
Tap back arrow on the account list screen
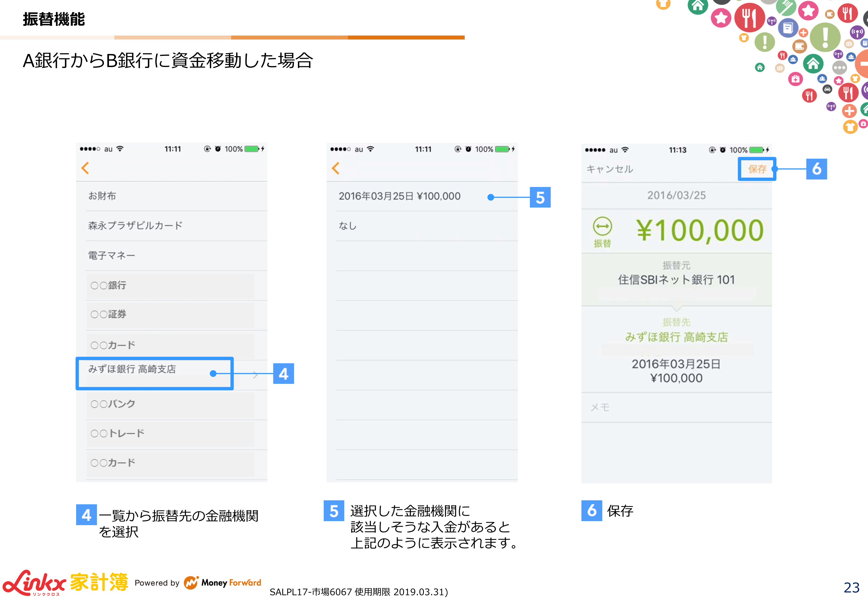(85, 168)
